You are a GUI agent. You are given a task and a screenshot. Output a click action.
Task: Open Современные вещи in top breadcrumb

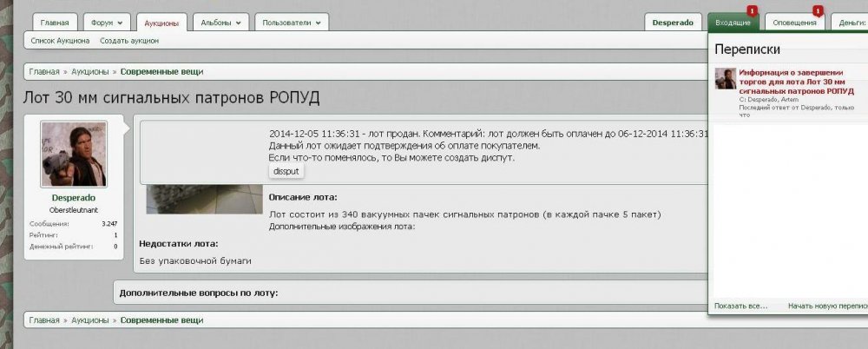point(161,71)
